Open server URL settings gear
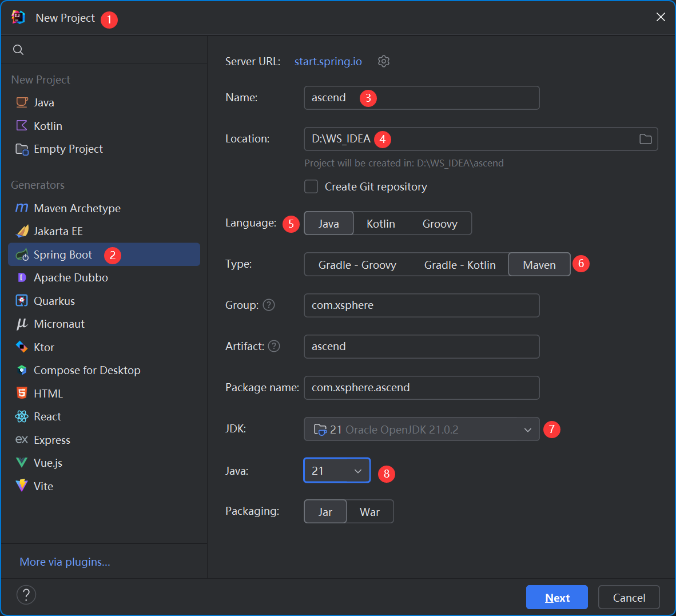 point(384,61)
